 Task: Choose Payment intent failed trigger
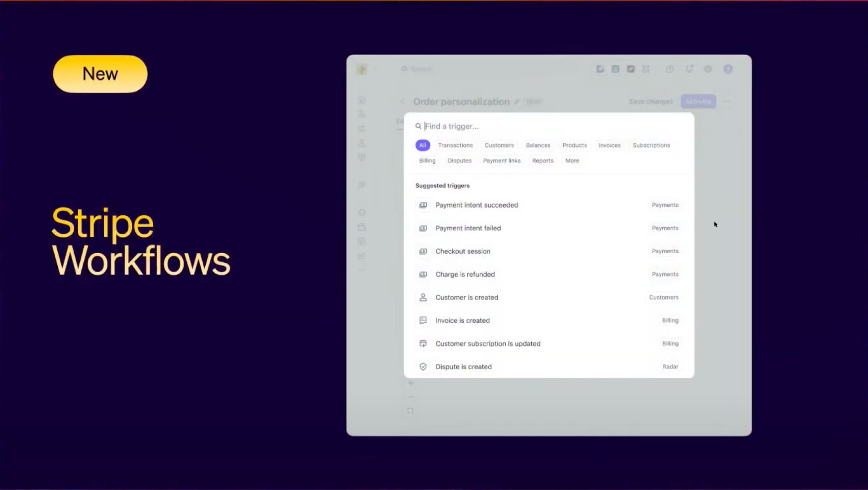tap(549, 228)
